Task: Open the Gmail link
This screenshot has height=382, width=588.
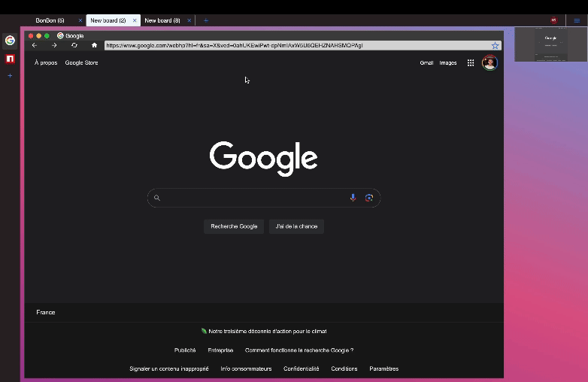Action: (426, 63)
